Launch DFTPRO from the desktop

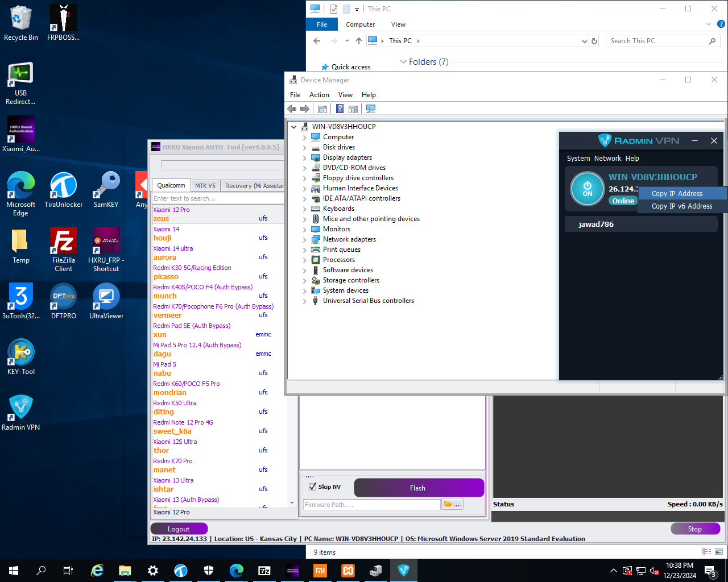tap(63, 301)
